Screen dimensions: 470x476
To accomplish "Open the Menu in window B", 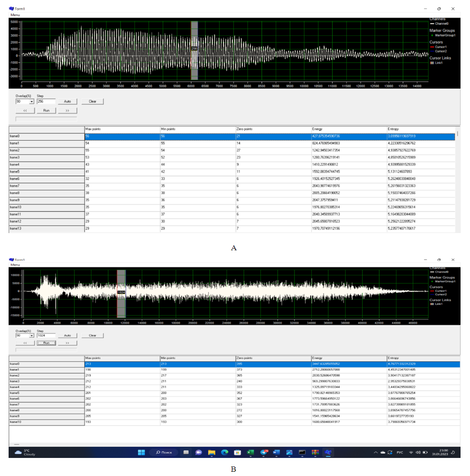I will [x=15, y=265].
